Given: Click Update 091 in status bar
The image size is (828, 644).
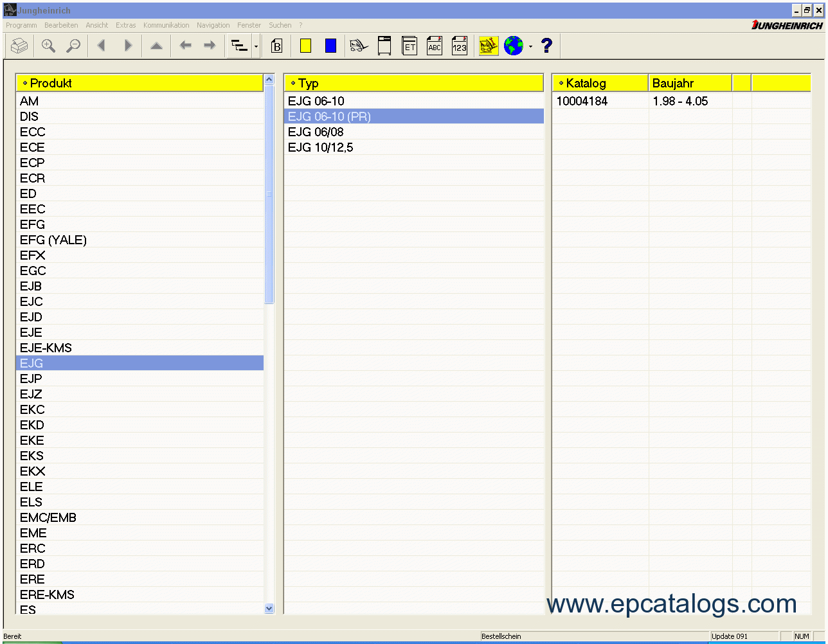Looking at the screenshot, I should 730,636.
